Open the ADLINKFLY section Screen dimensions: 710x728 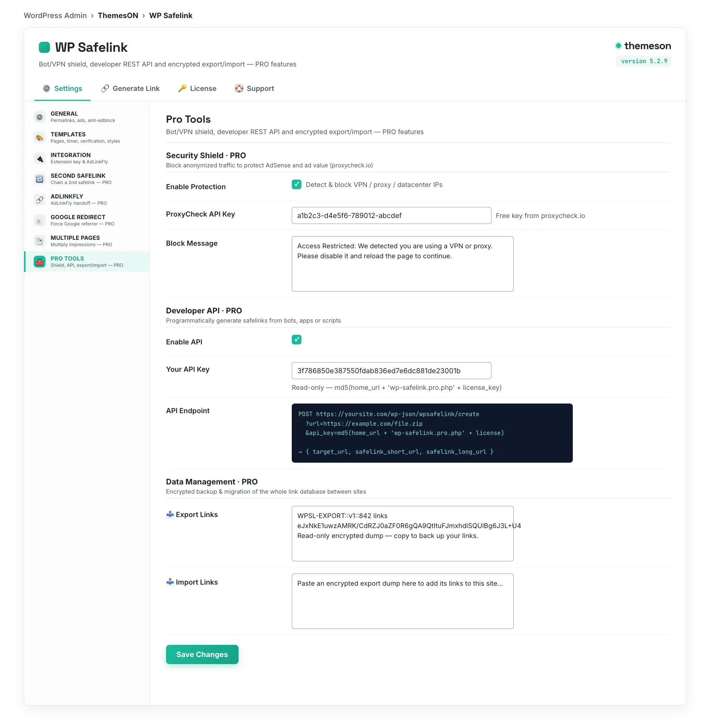(x=87, y=199)
